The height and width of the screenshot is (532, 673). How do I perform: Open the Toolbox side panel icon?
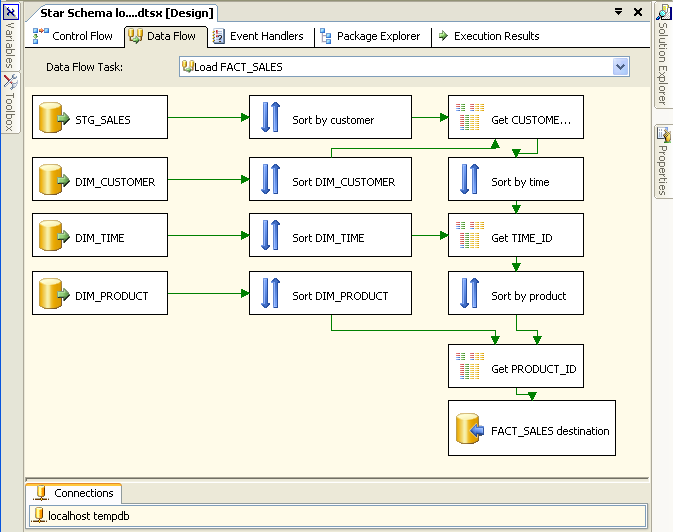tap(10, 82)
